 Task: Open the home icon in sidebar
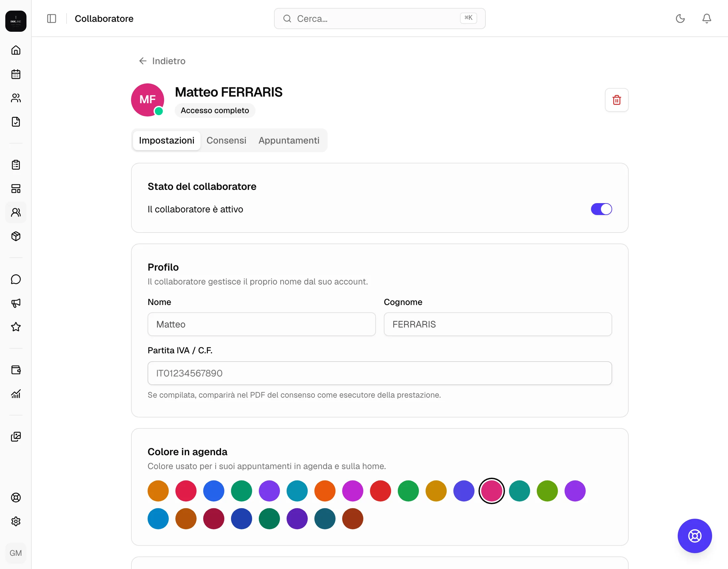coord(16,50)
